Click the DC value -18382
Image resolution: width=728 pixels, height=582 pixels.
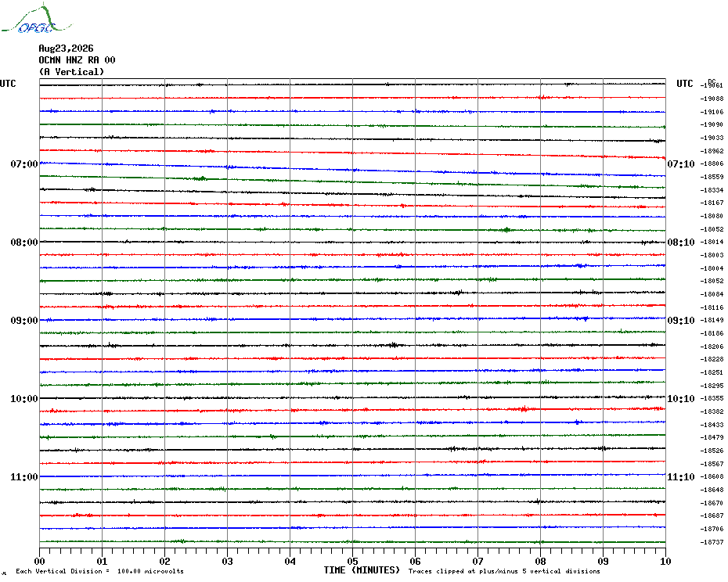coord(712,411)
